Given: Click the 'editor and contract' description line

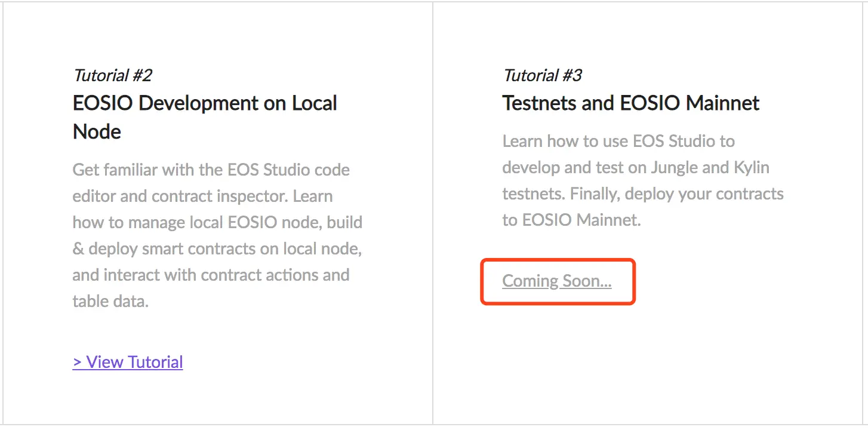Looking at the screenshot, I should (143, 196).
